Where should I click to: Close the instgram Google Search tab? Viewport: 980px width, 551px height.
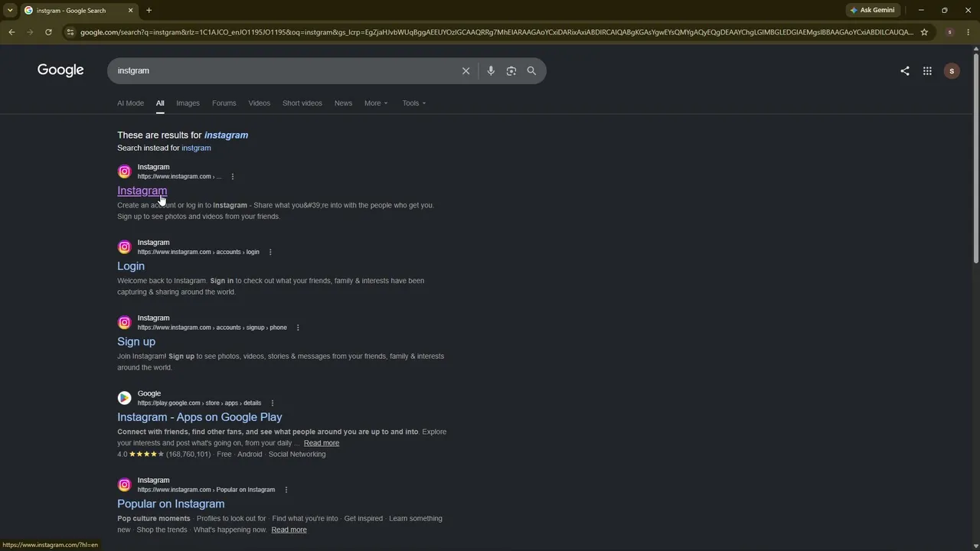coord(130,11)
